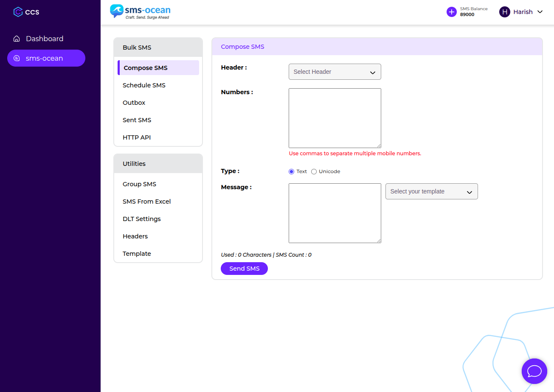
Task: Focus the Message text box
Action: 335,213
